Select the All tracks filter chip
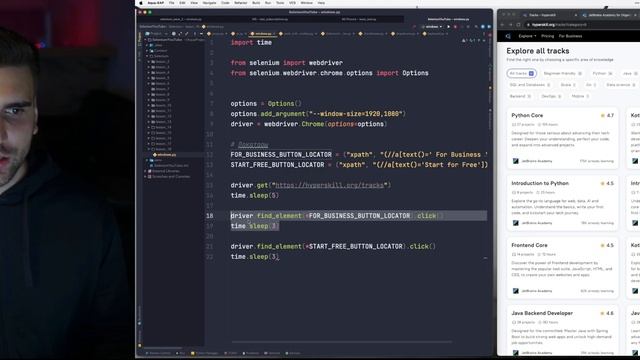The image size is (640, 360). [521, 73]
